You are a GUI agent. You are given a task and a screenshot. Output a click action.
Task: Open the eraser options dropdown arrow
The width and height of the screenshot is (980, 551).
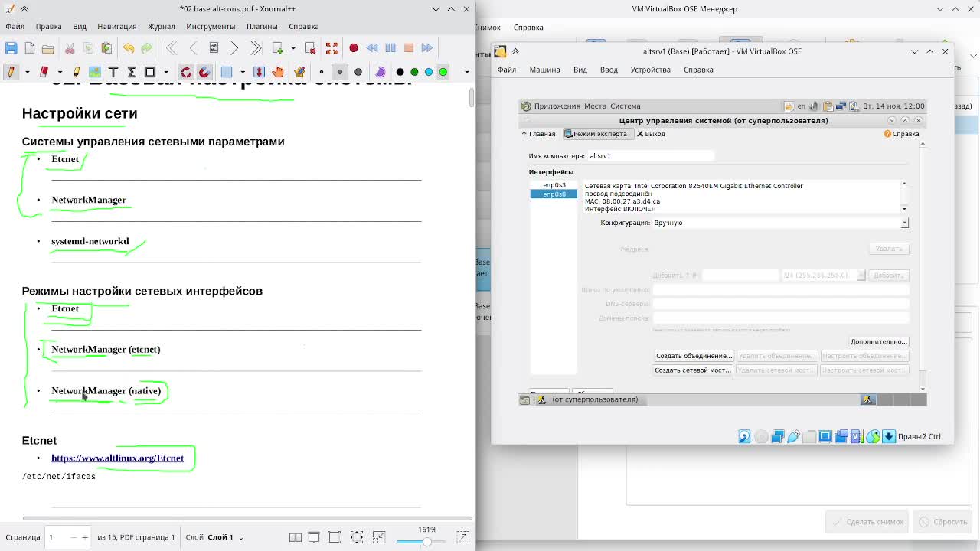coord(60,72)
